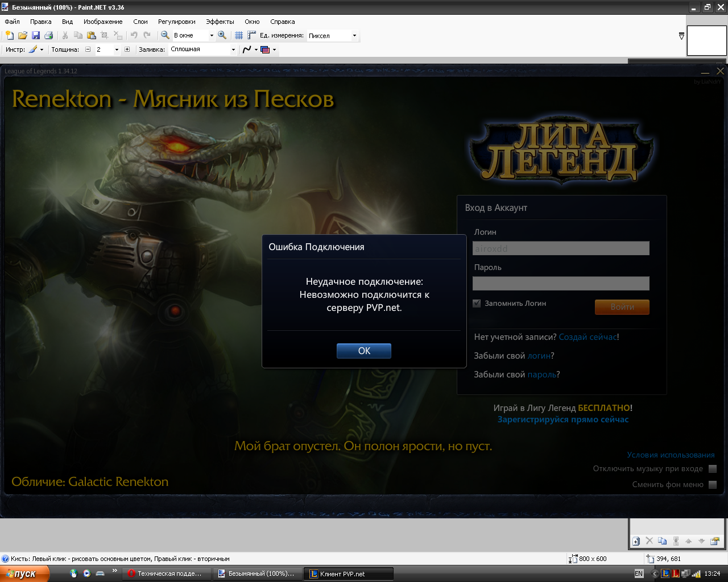Click the Zoom in magnifier icon

(x=222, y=35)
